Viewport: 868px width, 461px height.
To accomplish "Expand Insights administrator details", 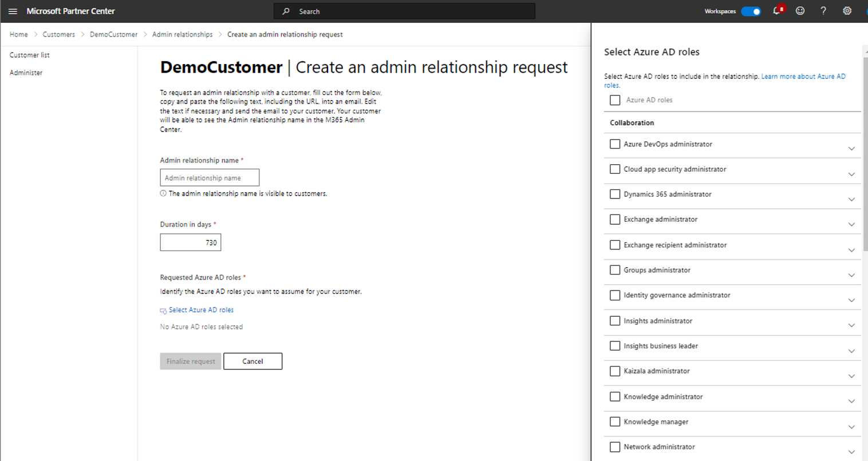I will 851,325.
